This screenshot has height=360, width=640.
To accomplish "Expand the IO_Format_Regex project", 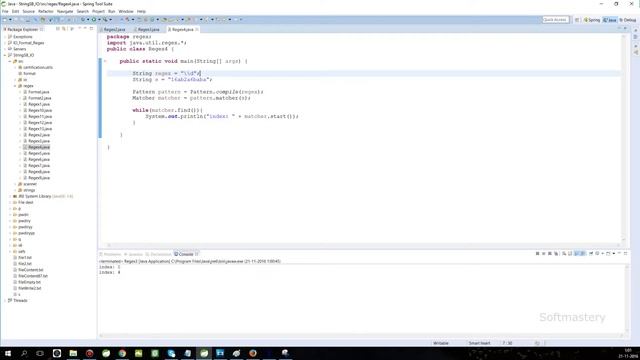I will point(5,43).
